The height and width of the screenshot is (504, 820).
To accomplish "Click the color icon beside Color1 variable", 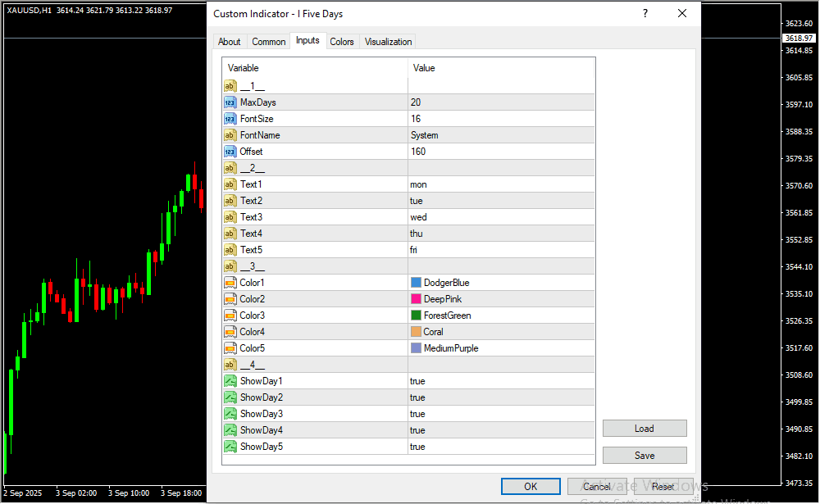I will [230, 283].
